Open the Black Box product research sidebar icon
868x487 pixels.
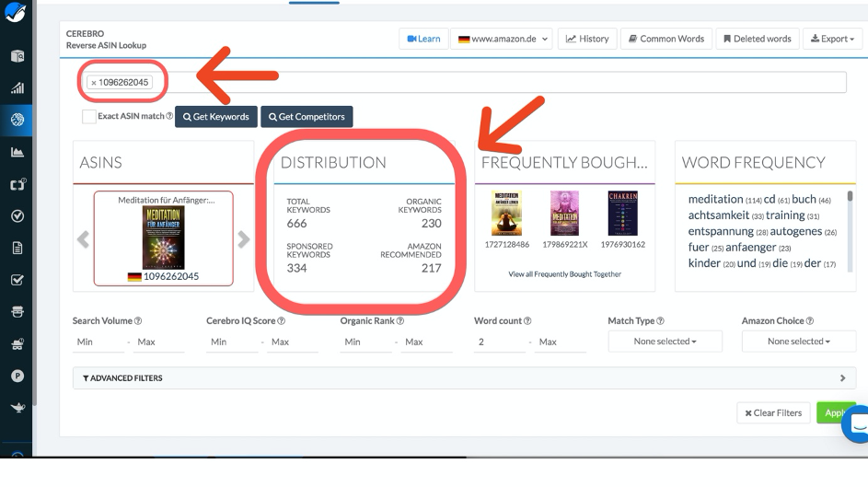tap(17, 56)
